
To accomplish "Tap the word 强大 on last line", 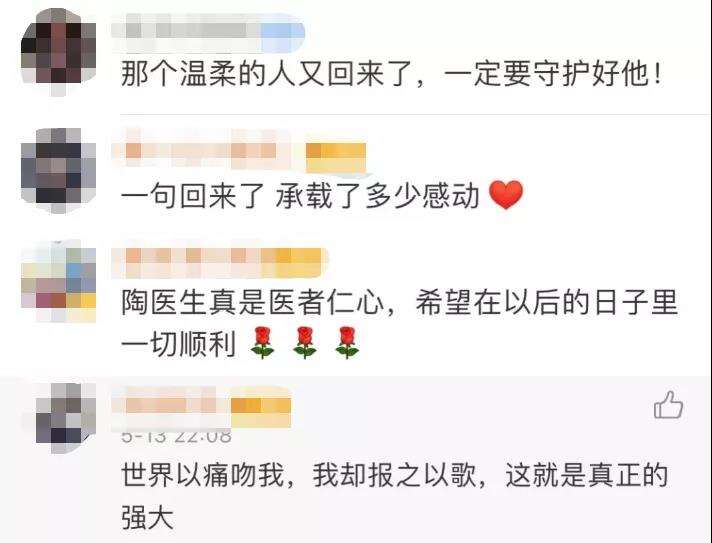I will [x=148, y=517].
